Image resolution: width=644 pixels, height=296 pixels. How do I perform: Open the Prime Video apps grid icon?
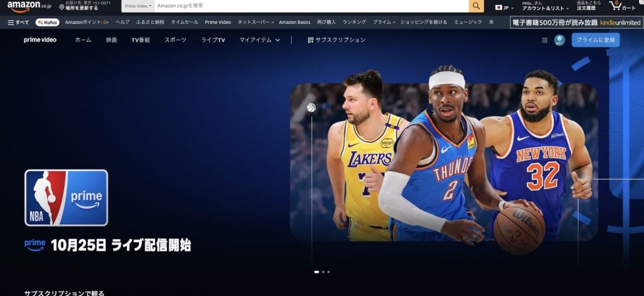545,40
